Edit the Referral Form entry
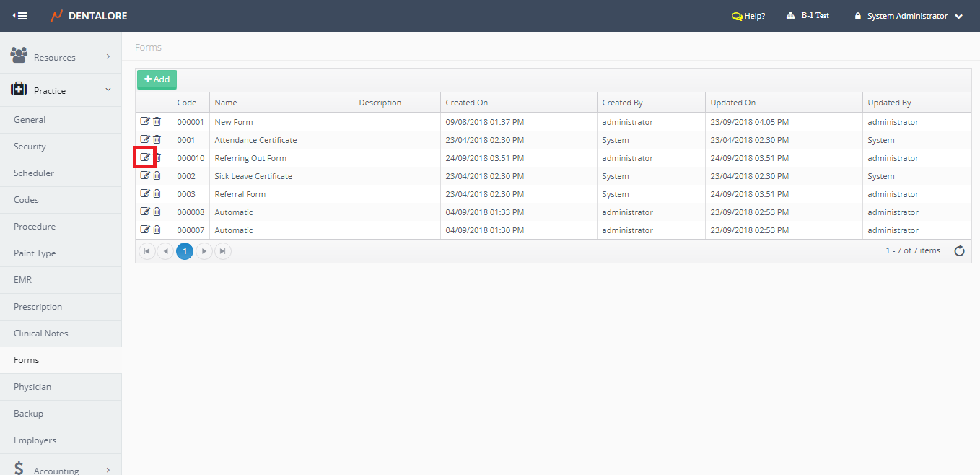Image resolution: width=980 pixels, height=475 pixels. (x=145, y=193)
